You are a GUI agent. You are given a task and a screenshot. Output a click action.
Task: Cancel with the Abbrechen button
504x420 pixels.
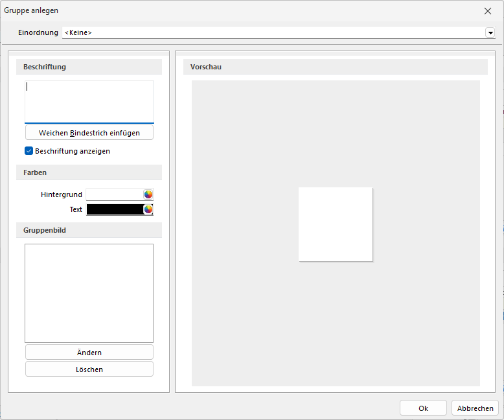tap(475, 408)
